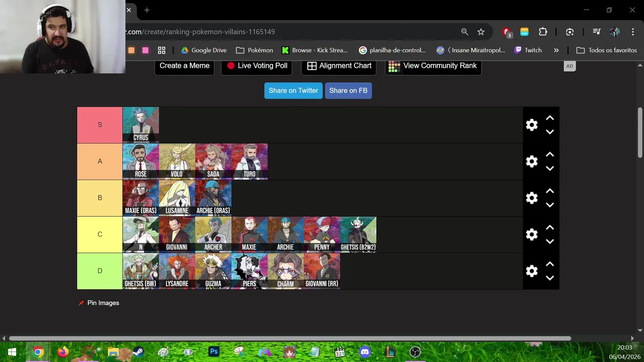Open the Windows Start menu

point(12,352)
